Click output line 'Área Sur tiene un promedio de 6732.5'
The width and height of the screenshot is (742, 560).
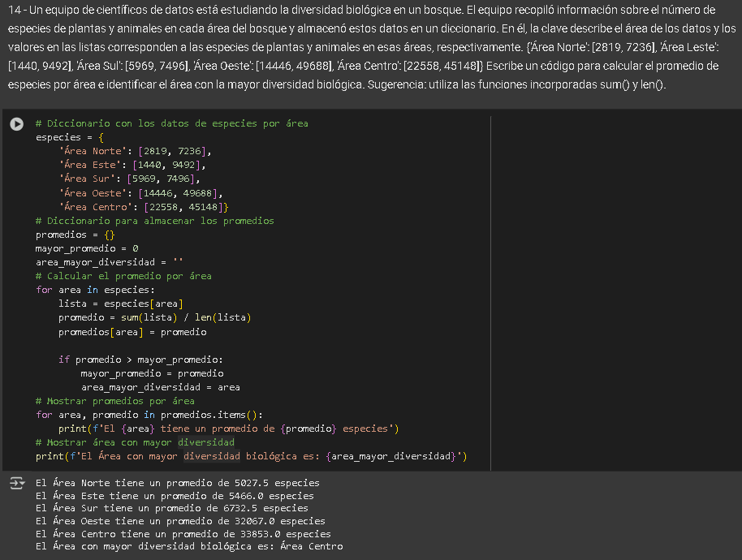(x=172, y=508)
